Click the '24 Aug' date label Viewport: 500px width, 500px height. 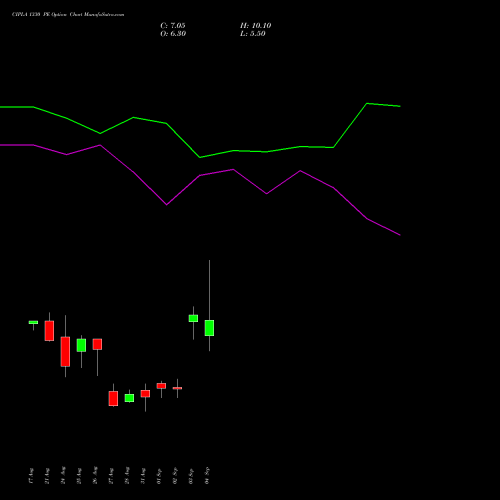pyautogui.click(x=63, y=475)
